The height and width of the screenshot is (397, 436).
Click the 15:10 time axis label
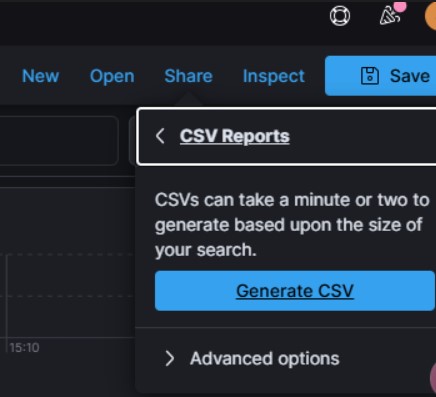(24, 348)
